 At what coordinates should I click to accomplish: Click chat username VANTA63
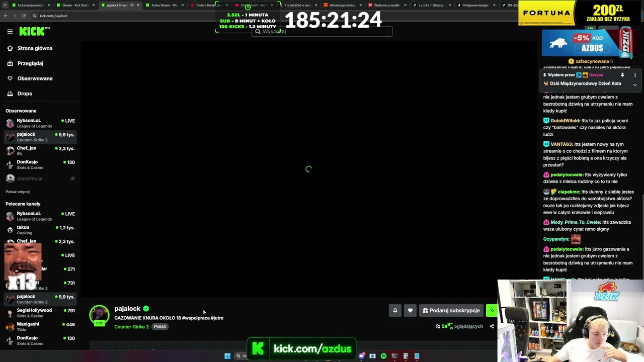(x=561, y=144)
